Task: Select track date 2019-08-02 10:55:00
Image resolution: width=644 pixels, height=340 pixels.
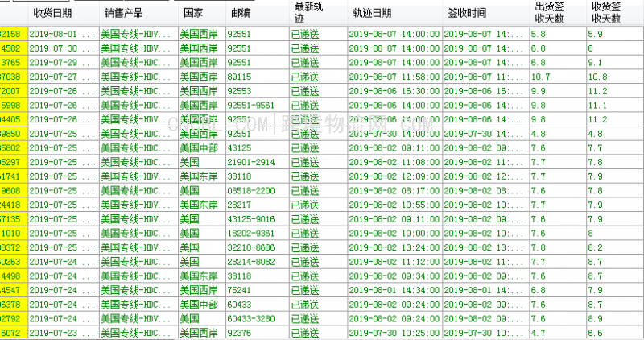Action: pyautogui.click(x=394, y=205)
